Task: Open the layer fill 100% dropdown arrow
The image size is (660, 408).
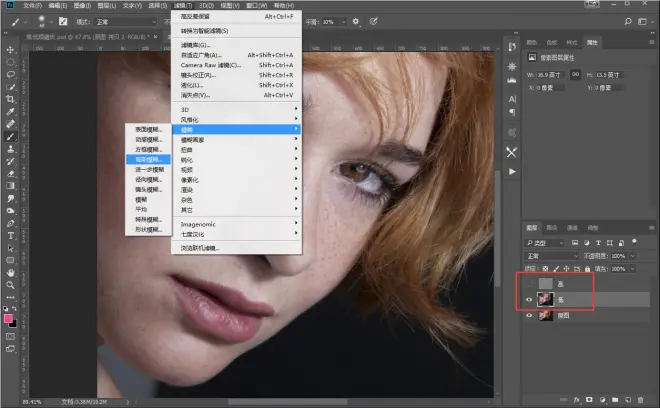Action: (633, 269)
